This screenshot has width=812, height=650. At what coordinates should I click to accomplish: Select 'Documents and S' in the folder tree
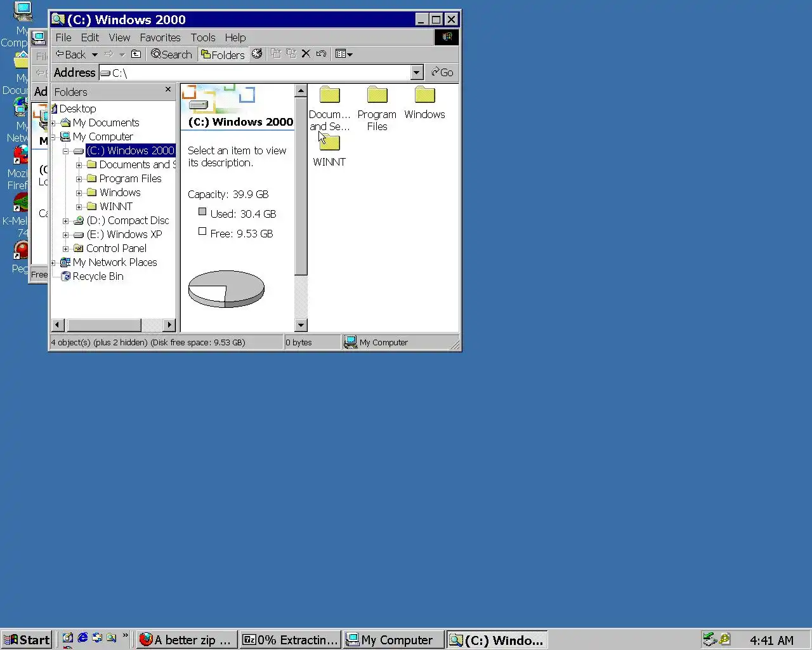pyautogui.click(x=137, y=165)
